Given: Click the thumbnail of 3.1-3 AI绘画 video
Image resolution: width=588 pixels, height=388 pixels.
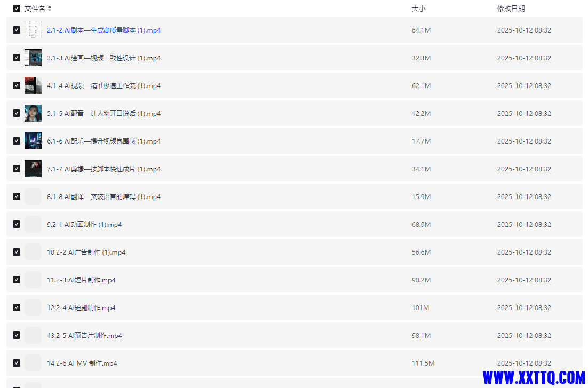Looking at the screenshot, I should point(33,58).
